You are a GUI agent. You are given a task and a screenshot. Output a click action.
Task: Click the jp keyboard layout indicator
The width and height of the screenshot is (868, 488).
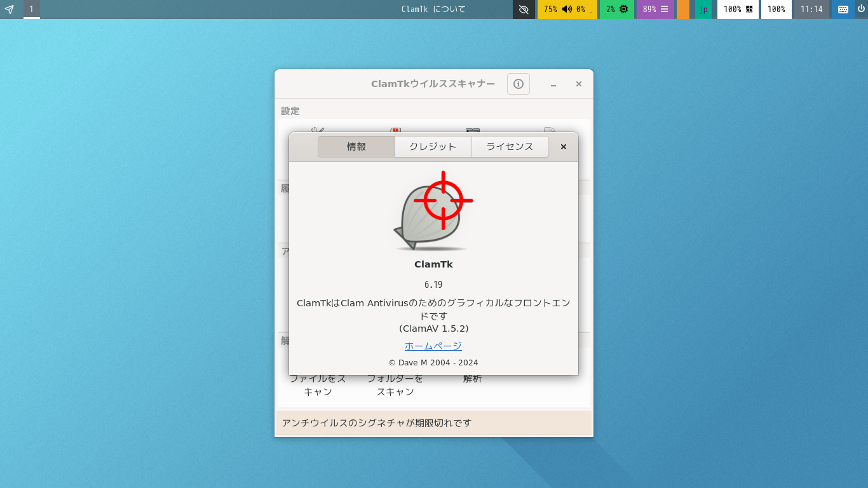pos(703,10)
